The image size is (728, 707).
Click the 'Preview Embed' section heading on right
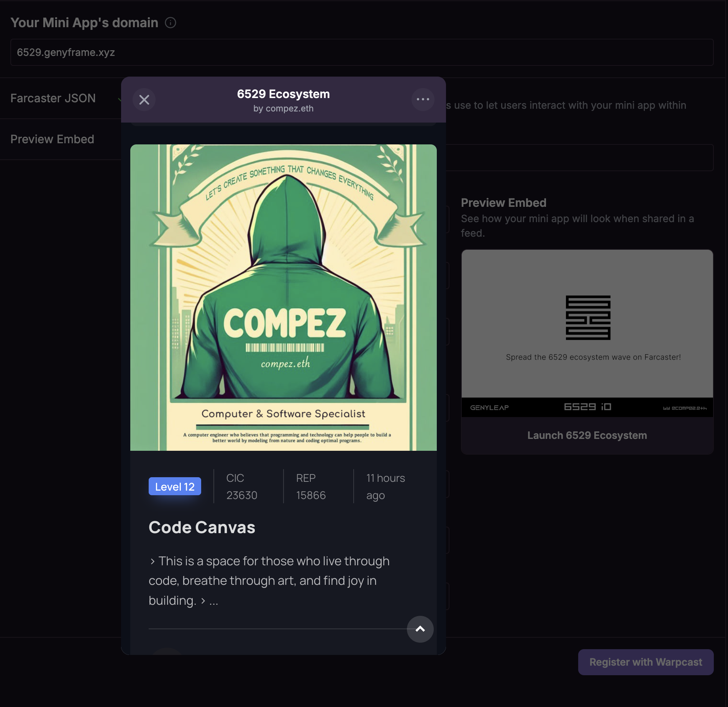pyautogui.click(x=503, y=203)
